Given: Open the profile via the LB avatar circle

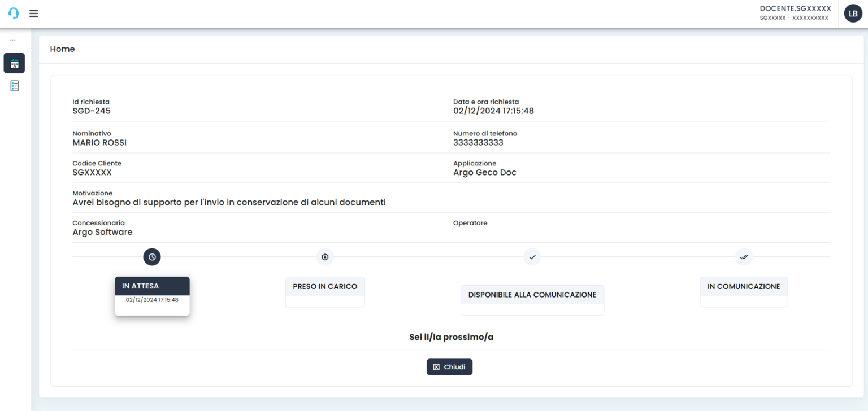Looking at the screenshot, I should click(853, 13).
